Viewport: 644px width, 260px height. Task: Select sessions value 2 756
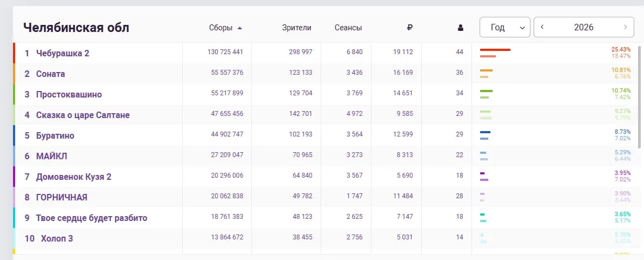(x=355, y=237)
